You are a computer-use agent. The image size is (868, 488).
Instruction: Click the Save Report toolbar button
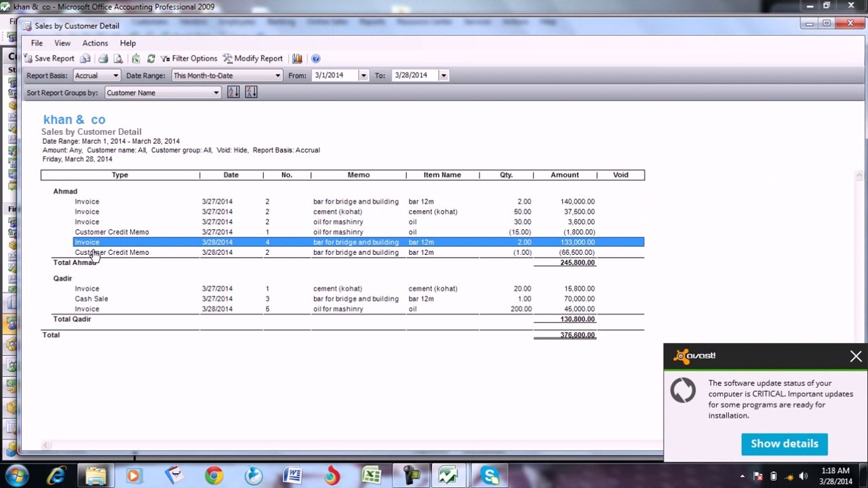point(49,59)
